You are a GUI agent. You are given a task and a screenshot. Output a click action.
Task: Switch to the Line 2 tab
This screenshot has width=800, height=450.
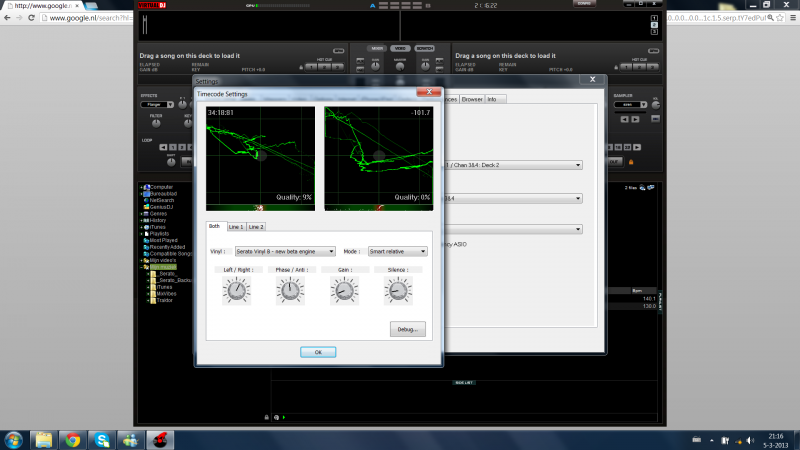point(256,227)
